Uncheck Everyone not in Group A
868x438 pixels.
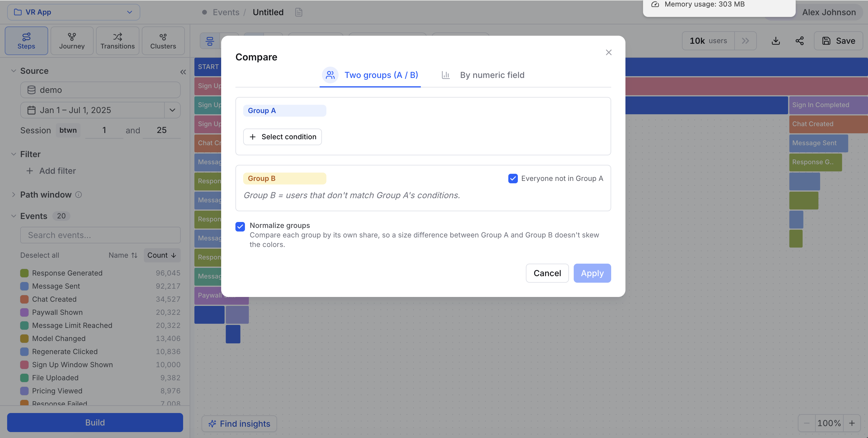513,178
